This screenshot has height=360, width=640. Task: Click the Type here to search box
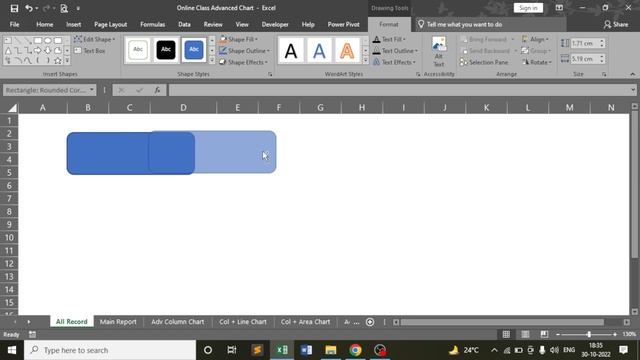(110, 350)
